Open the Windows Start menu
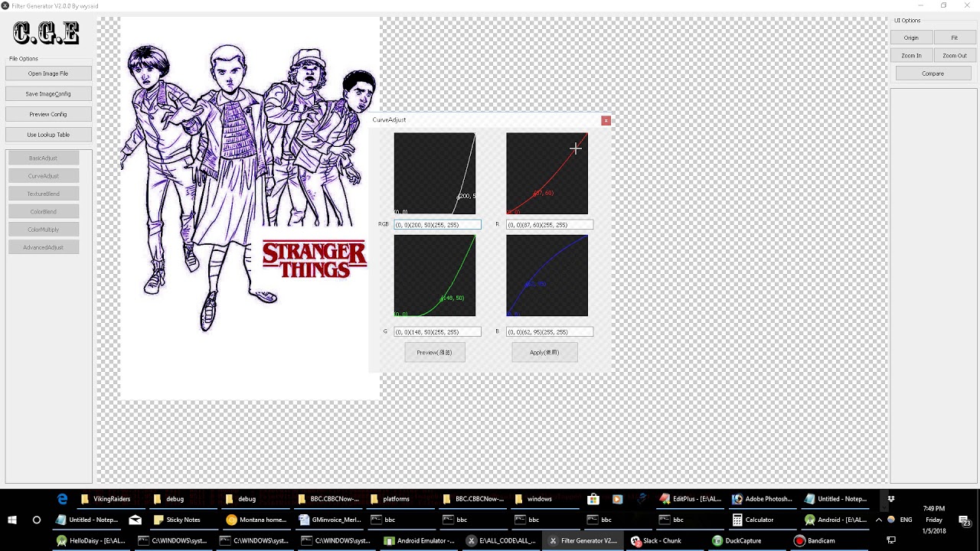 point(12,520)
